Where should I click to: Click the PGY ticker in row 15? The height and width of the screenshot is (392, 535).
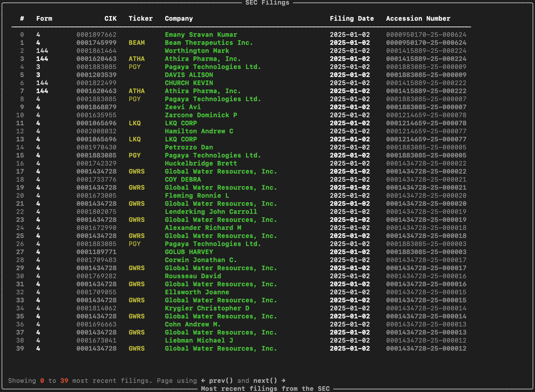134,155
